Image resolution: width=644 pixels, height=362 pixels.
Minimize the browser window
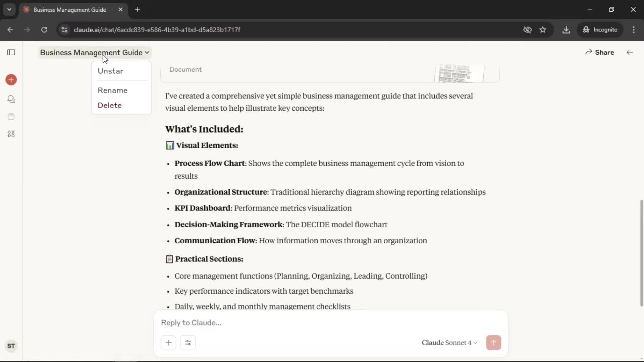tap(590, 9)
